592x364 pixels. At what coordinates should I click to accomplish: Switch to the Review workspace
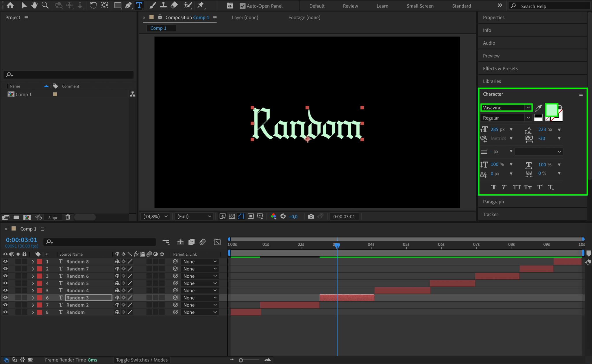[x=350, y=6]
